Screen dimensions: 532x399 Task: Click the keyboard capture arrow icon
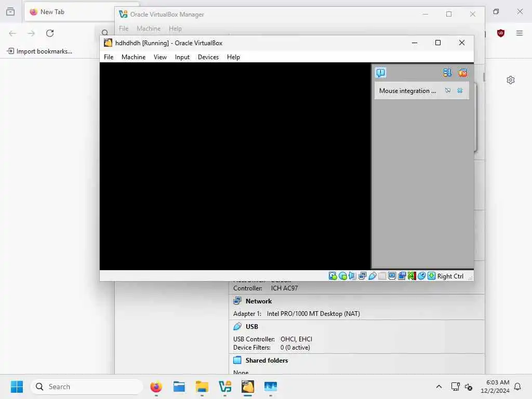pos(431,276)
